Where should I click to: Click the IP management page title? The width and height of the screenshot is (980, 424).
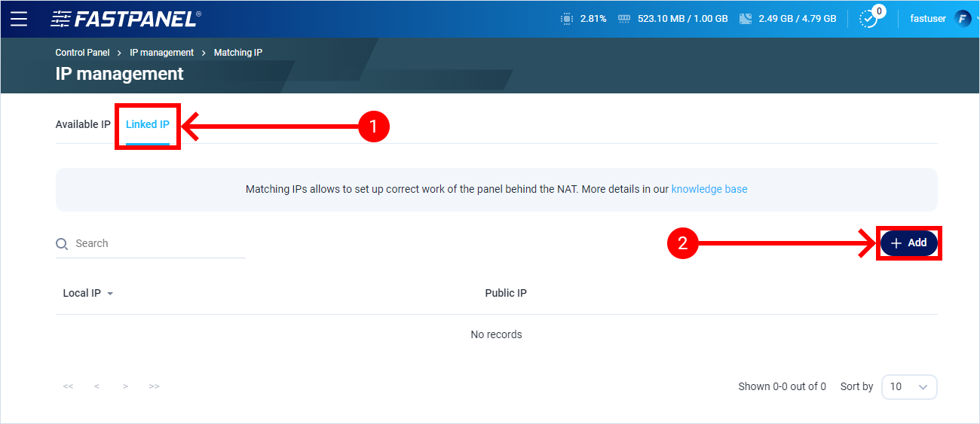click(119, 74)
